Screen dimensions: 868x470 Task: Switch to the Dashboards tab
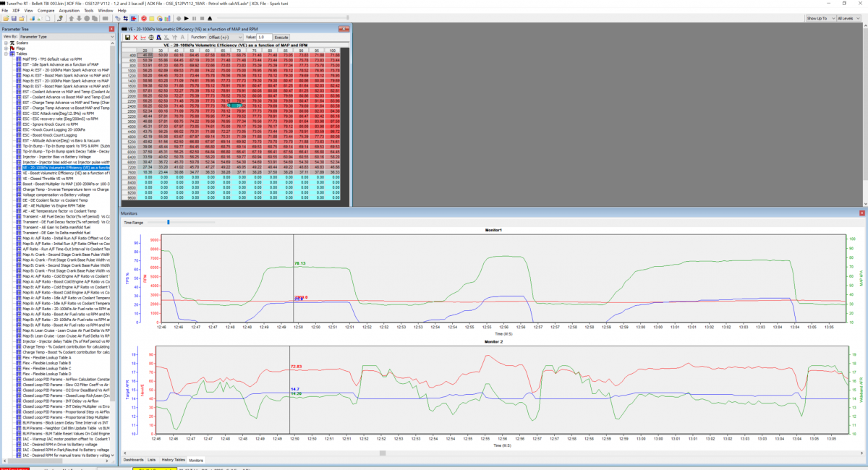(133, 460)
